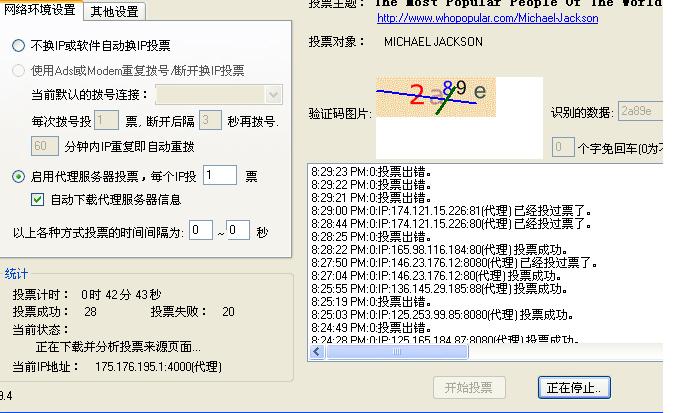This screenshot has width=683, height=413.
Task: Click the 每次拨号投 votes count field
Action: click(107, 121)
